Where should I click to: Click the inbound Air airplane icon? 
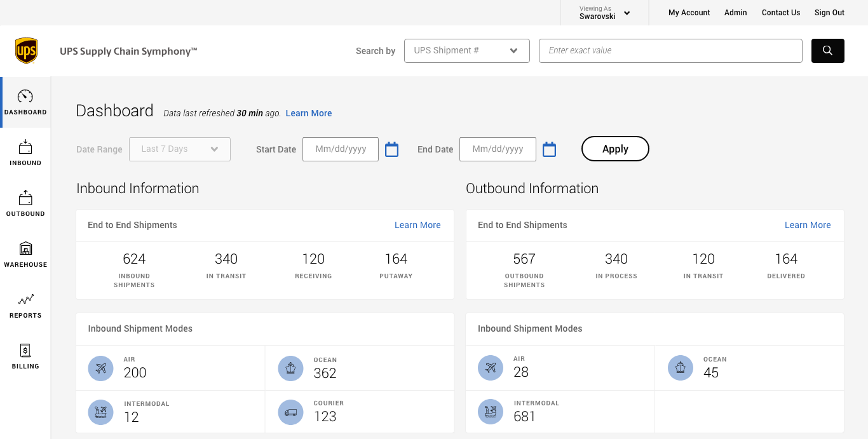(100, 368)
